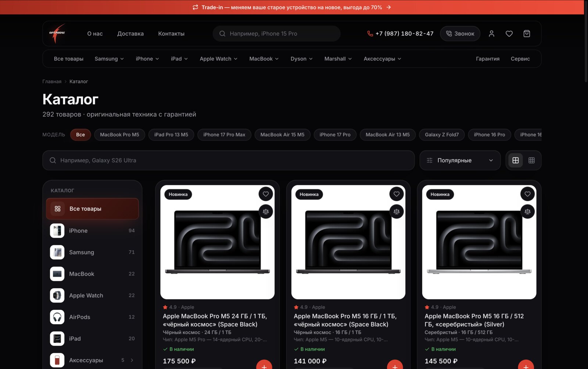This screenshot has width=588, height=369.
Task: Select large grid view icon
Action: tap(516, 160)
